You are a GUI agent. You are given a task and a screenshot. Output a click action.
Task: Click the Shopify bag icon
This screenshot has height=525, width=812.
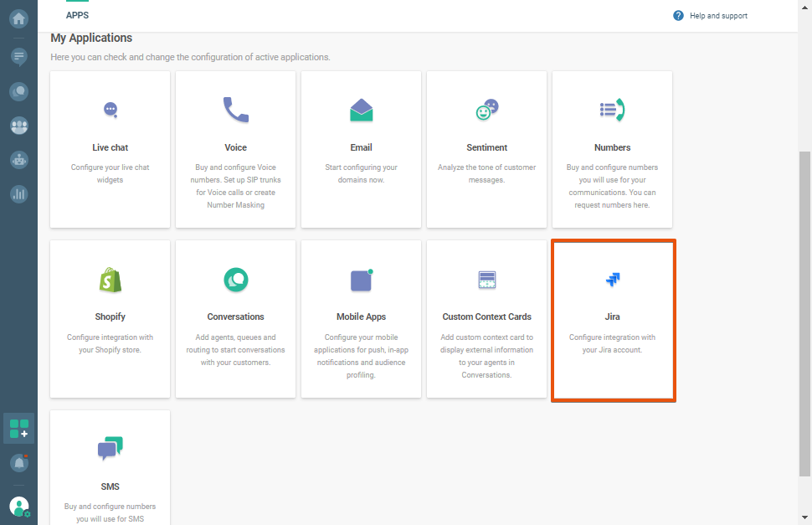click(110, 280)
